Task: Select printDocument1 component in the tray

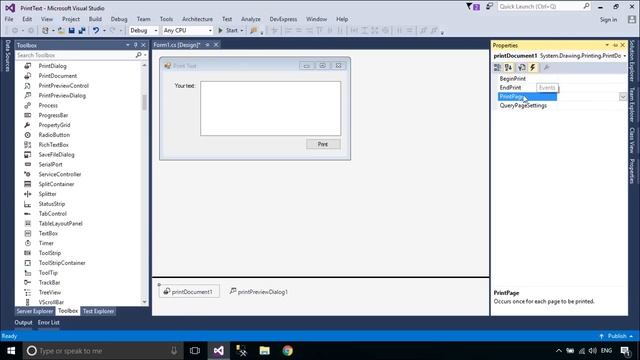Action: pyautogui.click(x=189, y=291)
